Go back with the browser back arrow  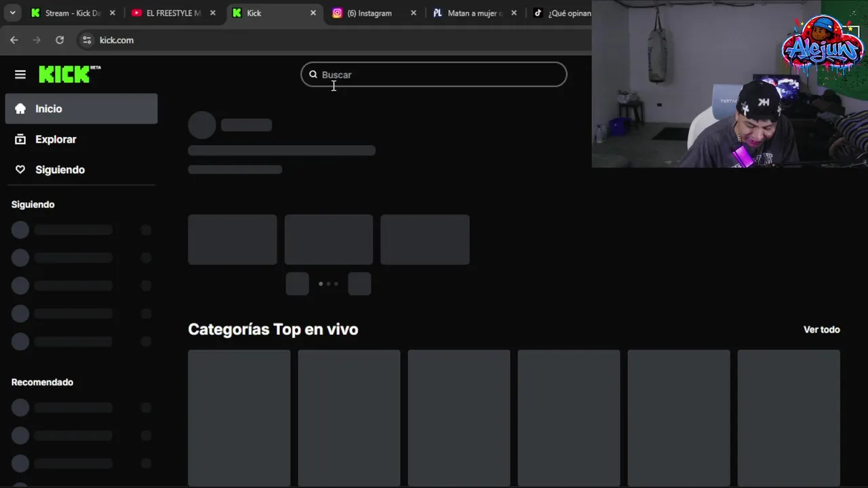point(14,40)
